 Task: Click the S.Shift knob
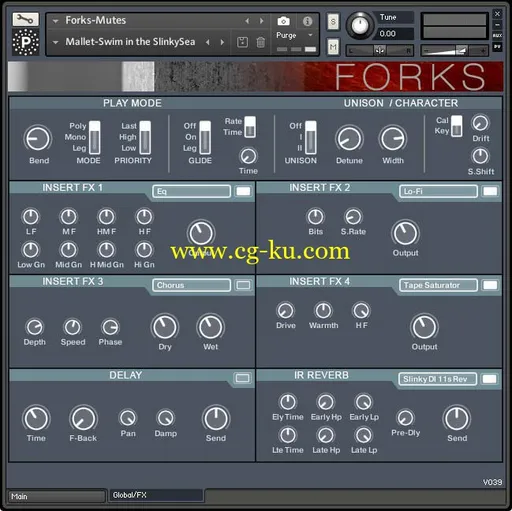[480, 156]
